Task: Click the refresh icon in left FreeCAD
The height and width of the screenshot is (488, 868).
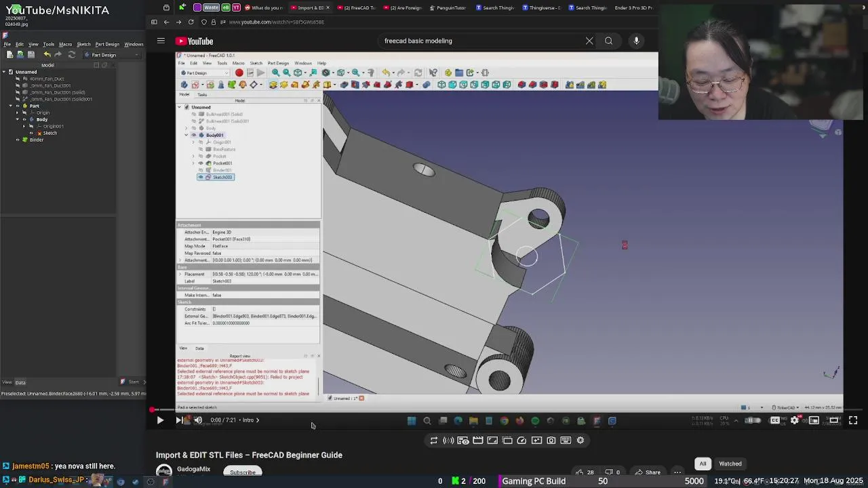Action: pyautogui.click(x=72, y=55)
